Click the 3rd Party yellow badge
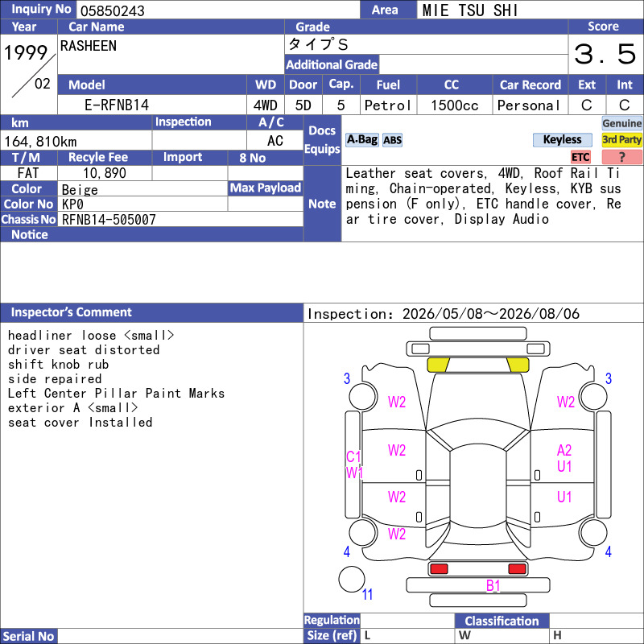Screen dimensions: 644x644 [621, 139]
